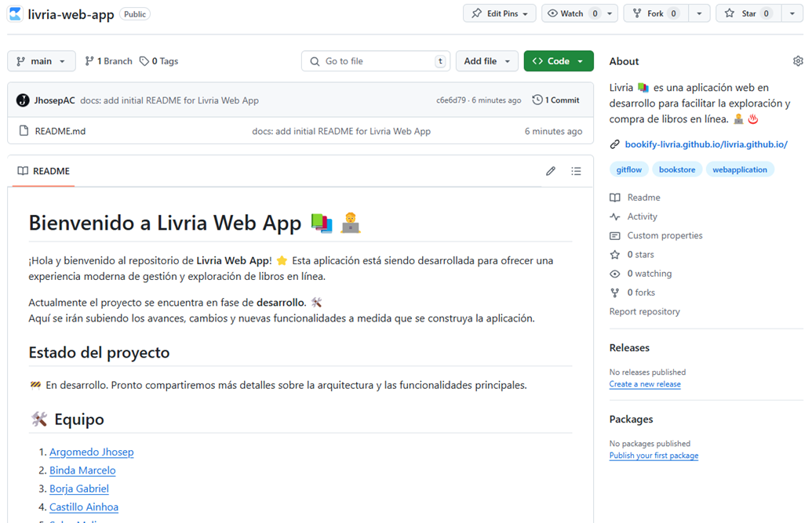Viewport: 812px width, 523px height.
Task: Visit the bookify-livria.github.io site link
Action: 706,144
